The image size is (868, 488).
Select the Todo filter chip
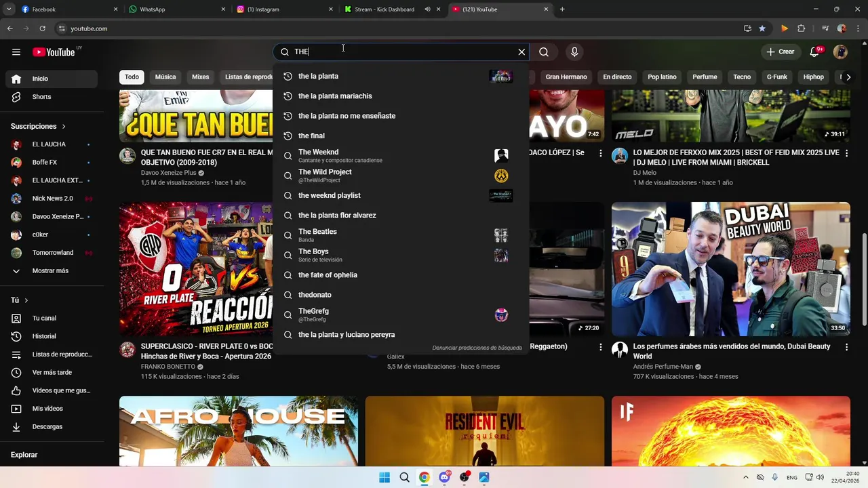point(132,77)
